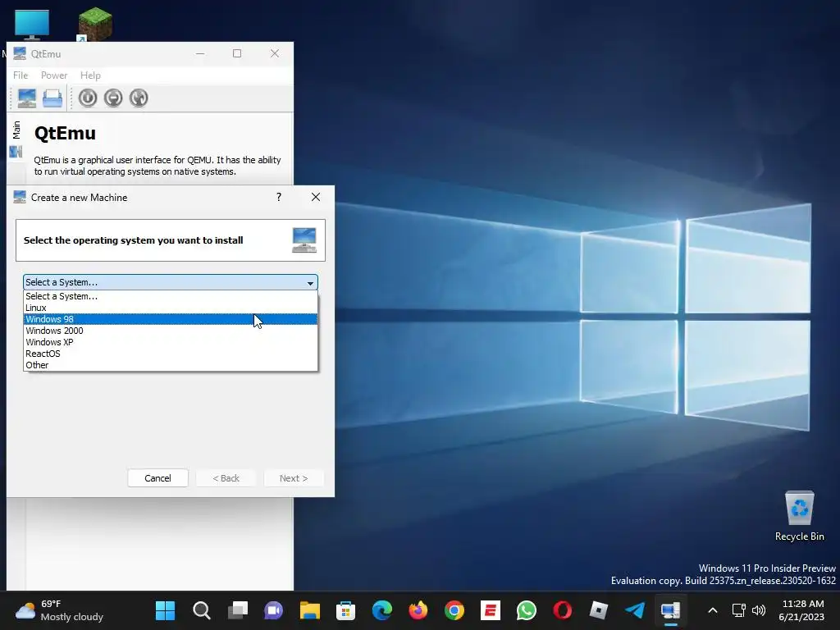Minimize the QtEmu window
Screen dimensions: 840x630
[200, 53]
